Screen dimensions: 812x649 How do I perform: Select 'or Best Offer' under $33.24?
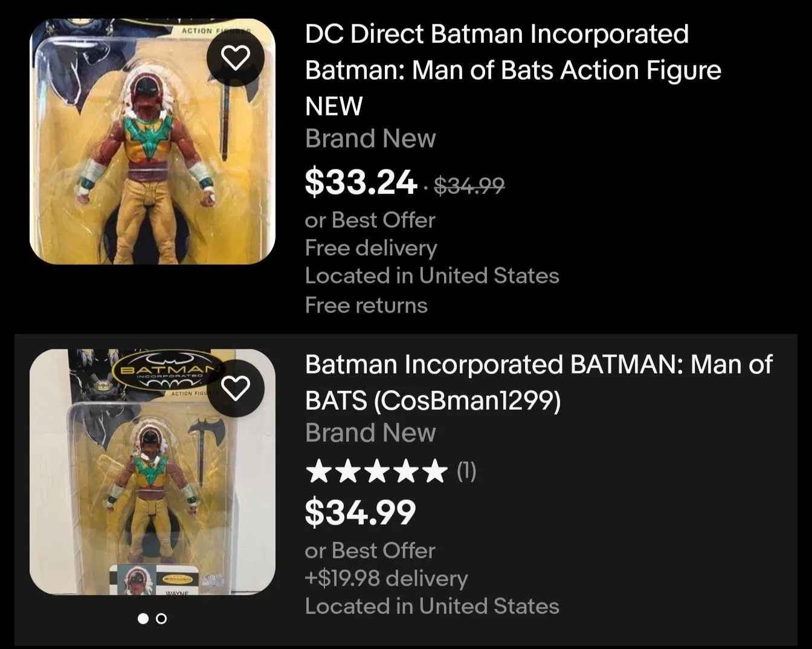coord(370,220)
